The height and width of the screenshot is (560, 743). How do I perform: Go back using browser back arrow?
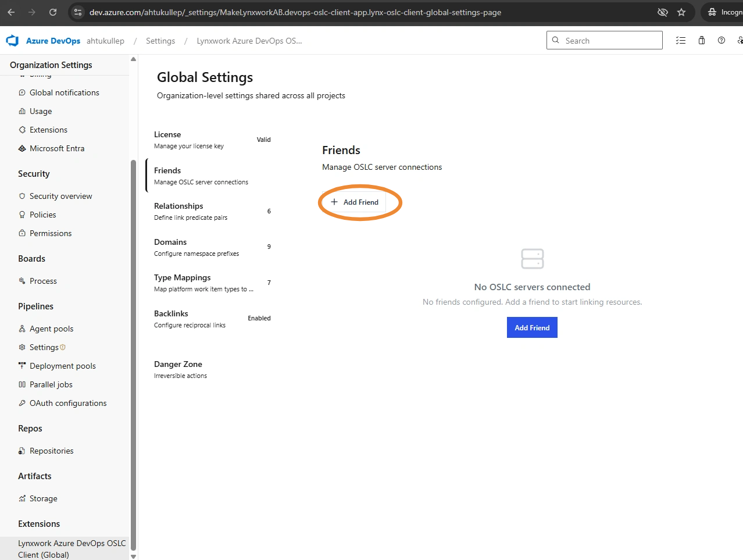click(11, 12)
